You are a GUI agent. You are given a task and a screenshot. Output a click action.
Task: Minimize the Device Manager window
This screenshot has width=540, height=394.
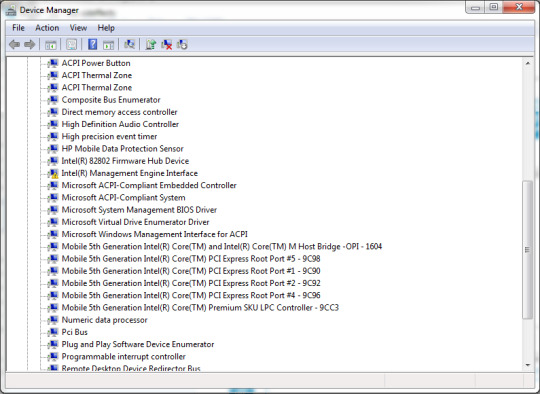475,7
